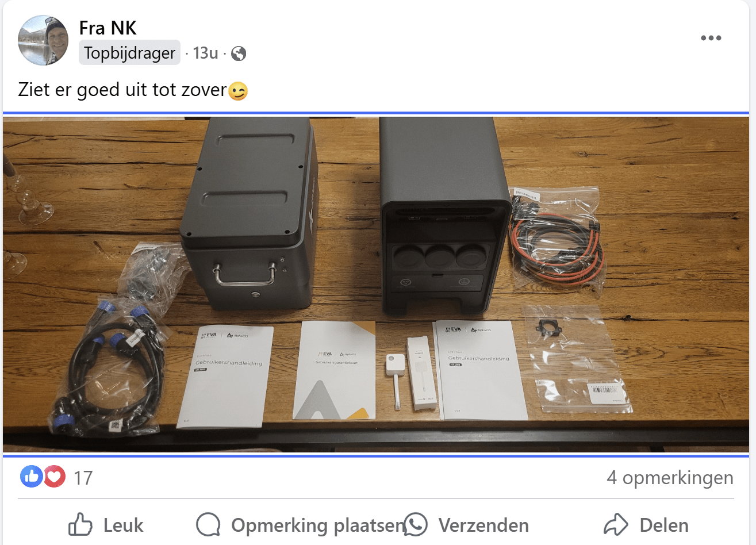Viewport: 756px width, 545px height.
Task: Click the WhatsApp icon next to Verzenden
Action: click(416, 525)
